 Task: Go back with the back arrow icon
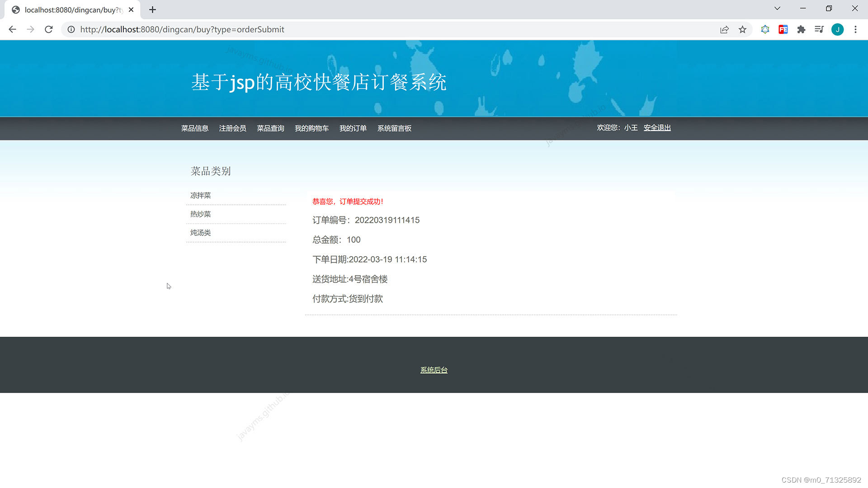click(x=12, y=29)
